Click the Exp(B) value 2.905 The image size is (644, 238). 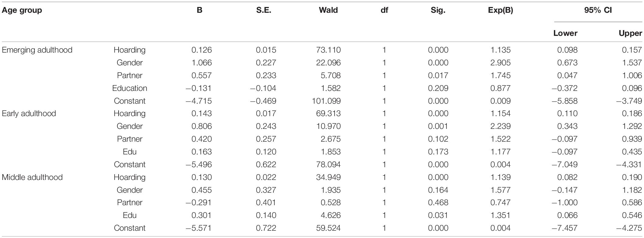click(500, 63)
